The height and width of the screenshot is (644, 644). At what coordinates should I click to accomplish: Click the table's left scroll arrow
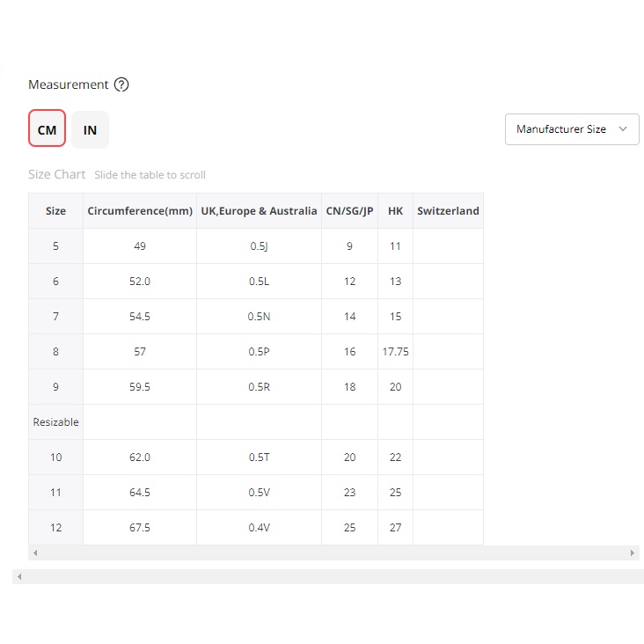coord(35,553)
